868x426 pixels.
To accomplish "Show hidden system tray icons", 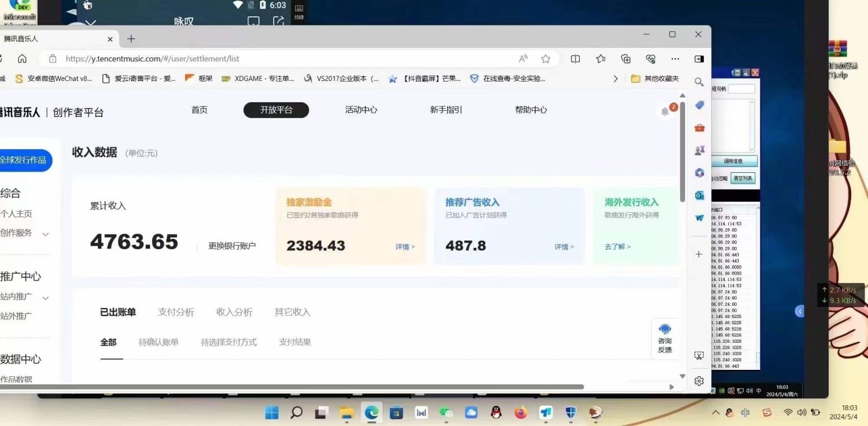I will 716,412.
